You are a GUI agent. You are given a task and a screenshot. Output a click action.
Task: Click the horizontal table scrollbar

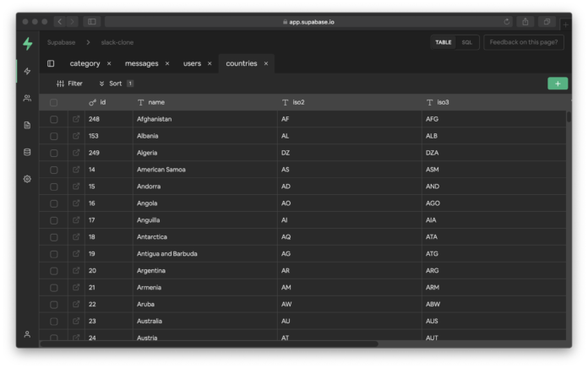pyautogui.click(x=210, y=344)
